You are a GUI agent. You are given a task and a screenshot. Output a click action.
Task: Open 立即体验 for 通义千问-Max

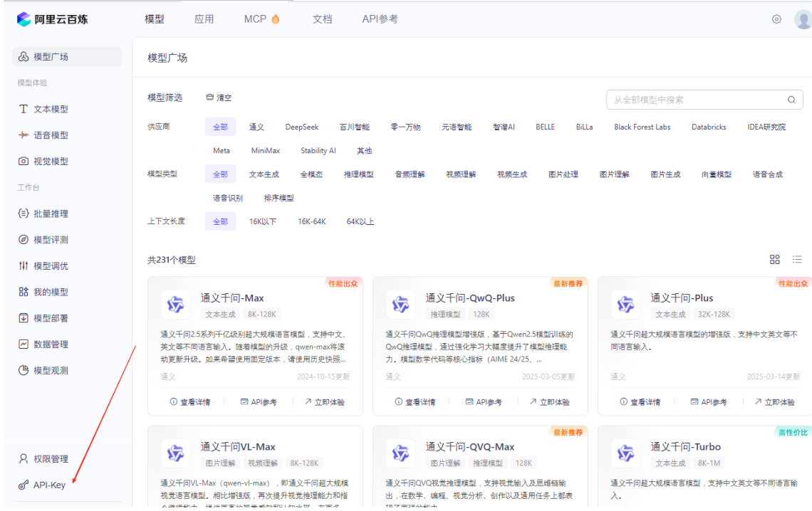328,401
